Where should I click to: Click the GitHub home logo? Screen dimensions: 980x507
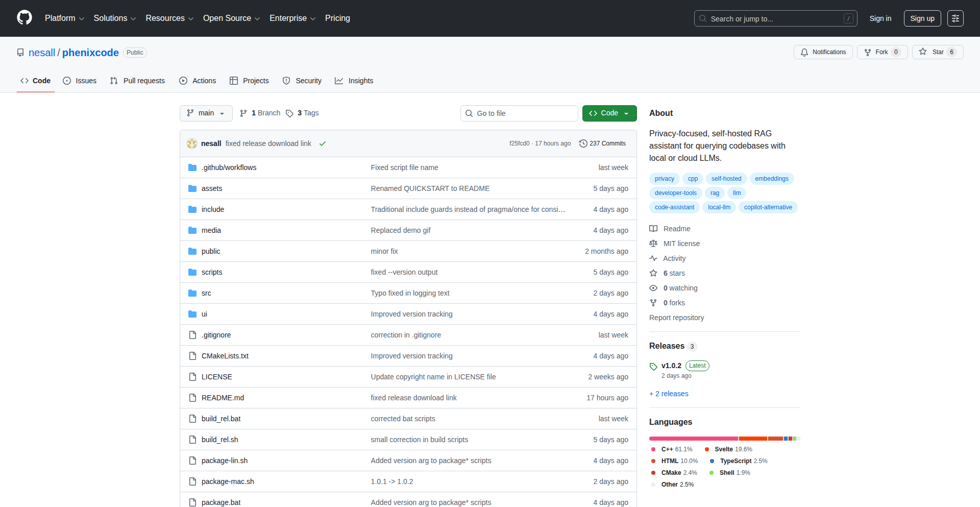(23, 18)
